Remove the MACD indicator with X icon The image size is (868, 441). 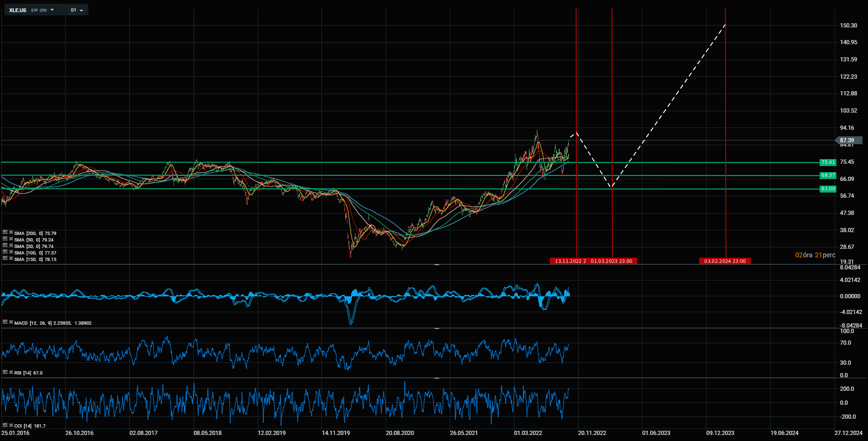(x=11, y=322)
